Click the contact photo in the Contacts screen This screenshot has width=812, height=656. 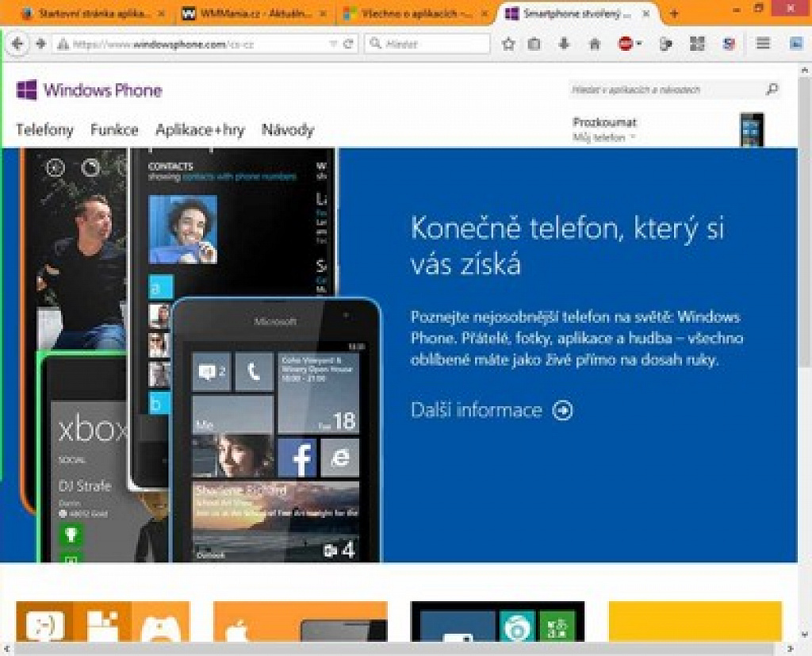(x=183, y=229)
